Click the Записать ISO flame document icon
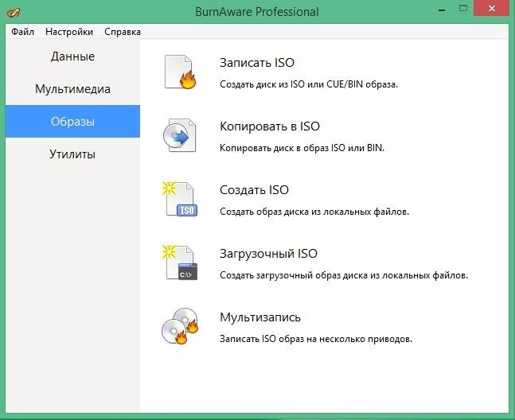This screenshot has height=420, width=515. point(181,72)
